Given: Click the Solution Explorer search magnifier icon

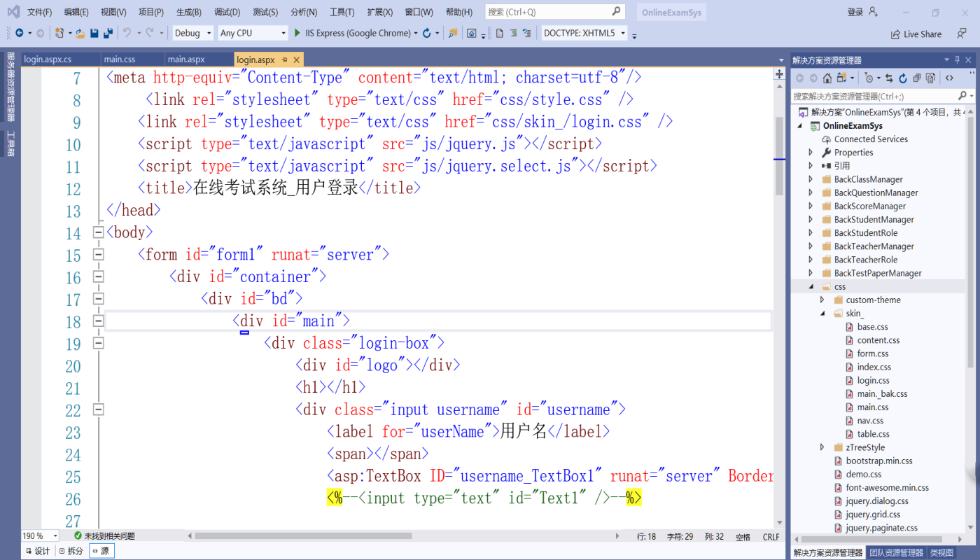Looking at the screenshot, I should tap(962, 96).
